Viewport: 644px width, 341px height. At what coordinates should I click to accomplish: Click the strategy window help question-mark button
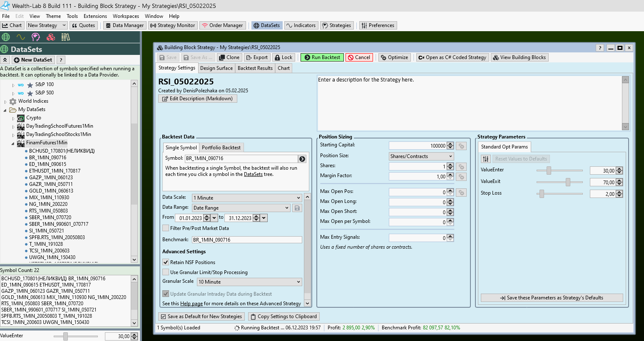(599, 47)
